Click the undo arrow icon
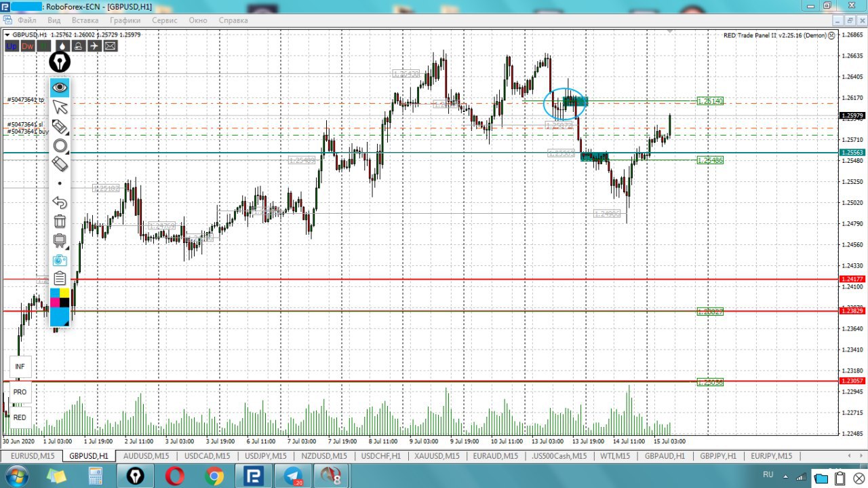Image resolution: width=868 pixels, height=488 pixels. 60,202
